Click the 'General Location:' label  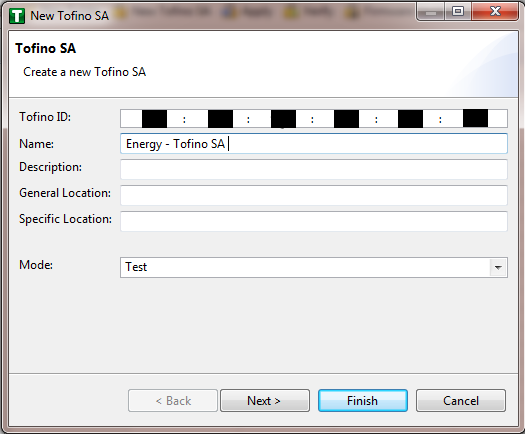65,193
